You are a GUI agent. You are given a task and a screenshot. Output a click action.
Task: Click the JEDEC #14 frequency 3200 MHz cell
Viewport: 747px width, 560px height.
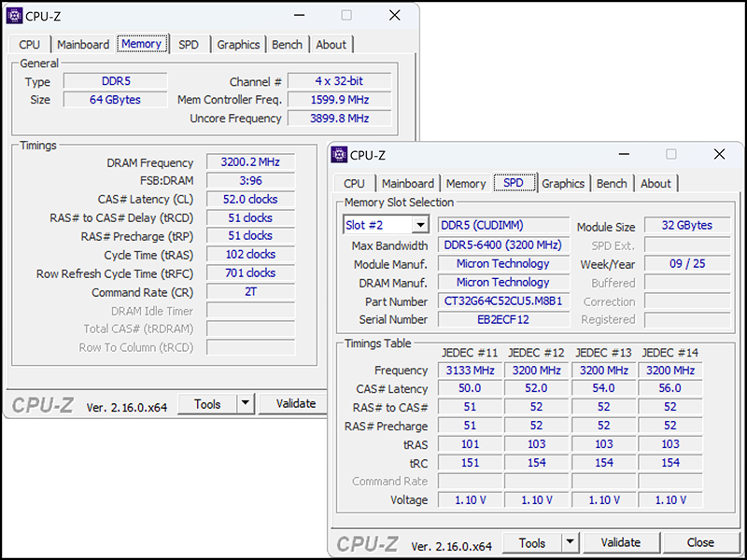[x=670, y=370]
